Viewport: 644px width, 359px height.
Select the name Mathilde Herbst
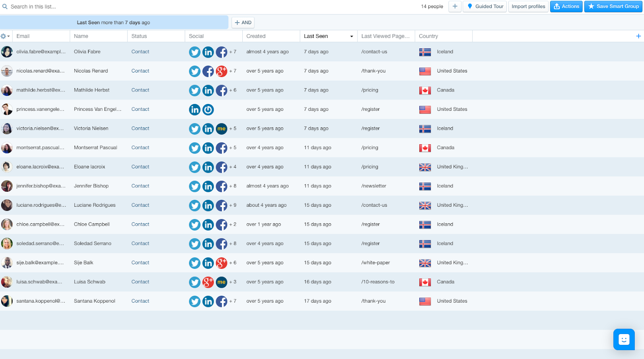click(92, 90)
